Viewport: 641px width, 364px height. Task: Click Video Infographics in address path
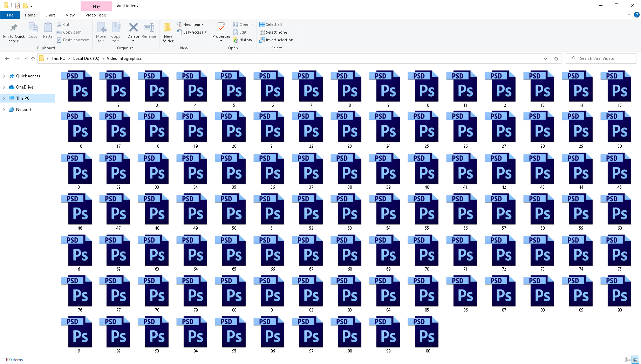(x=124, y=58)
